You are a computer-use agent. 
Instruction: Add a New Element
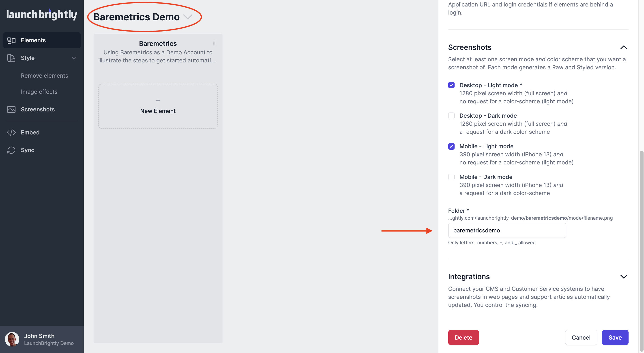[158, 106]
